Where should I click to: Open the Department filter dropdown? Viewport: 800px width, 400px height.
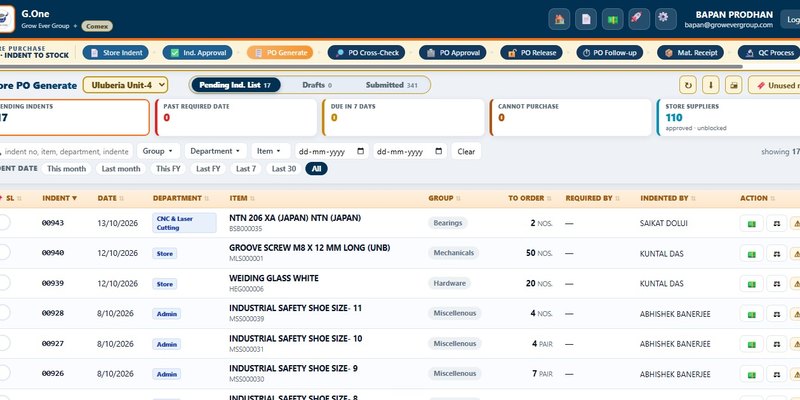coord(215,151)
